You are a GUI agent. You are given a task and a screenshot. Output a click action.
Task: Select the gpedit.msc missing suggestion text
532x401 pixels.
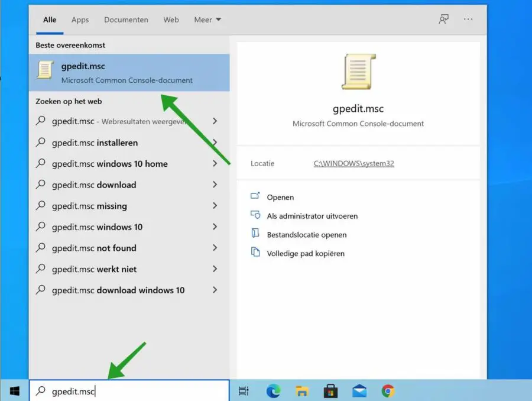point(89,206)
